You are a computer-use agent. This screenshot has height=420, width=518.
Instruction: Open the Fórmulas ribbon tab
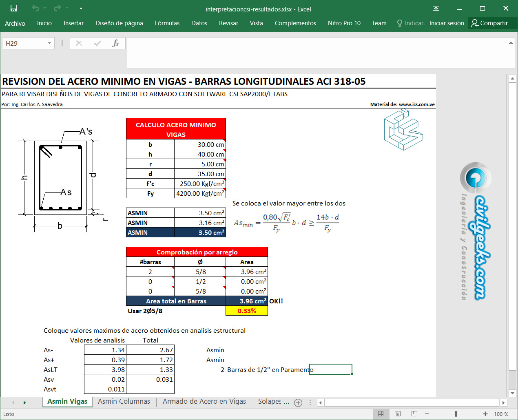(x=167, y=23)
